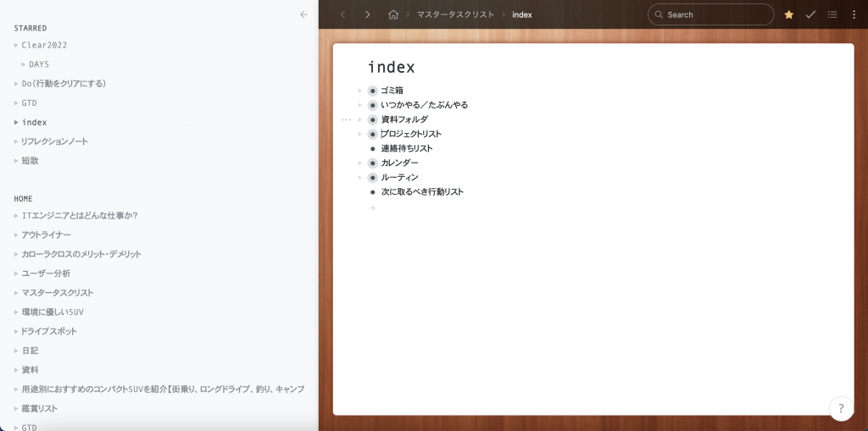
Task: Click the starred index label in the sidebar
Action: tap(34, 122)
